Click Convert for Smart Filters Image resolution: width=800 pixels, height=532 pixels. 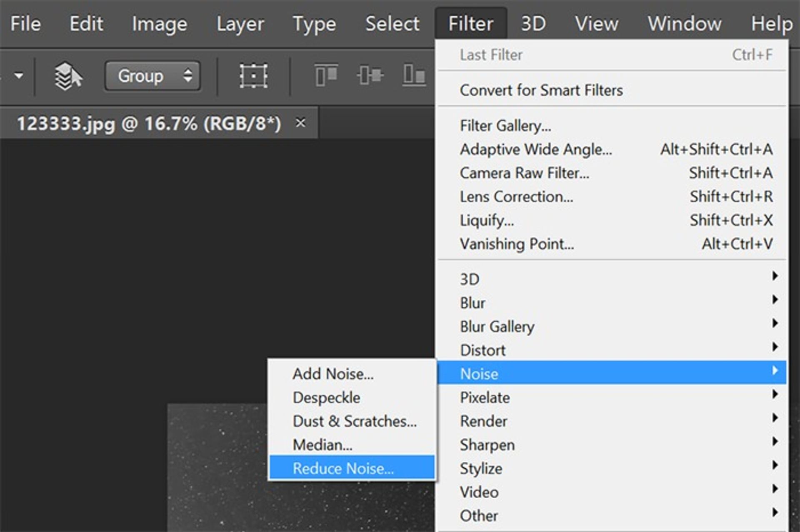click(541, 90)
